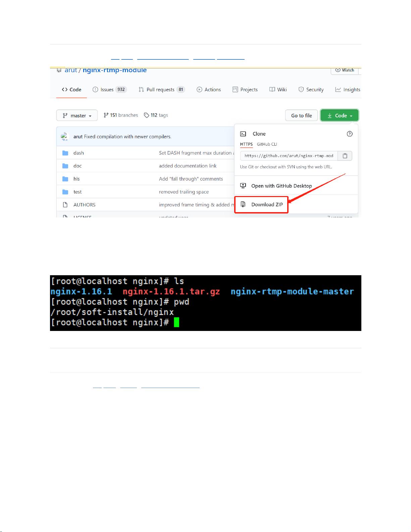Select the GitHub CLI clone option
The image size is (411, 532).
click(x=267, y=144)
